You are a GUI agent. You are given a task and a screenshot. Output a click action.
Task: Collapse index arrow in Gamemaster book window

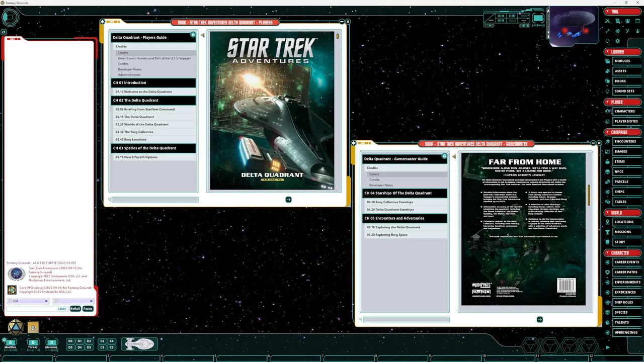(454, 157)
